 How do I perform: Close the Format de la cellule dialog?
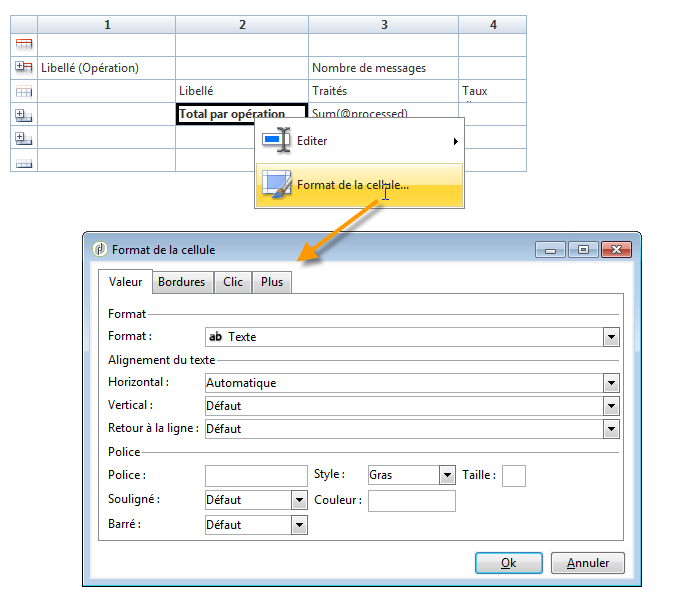(x=617, y=250)
